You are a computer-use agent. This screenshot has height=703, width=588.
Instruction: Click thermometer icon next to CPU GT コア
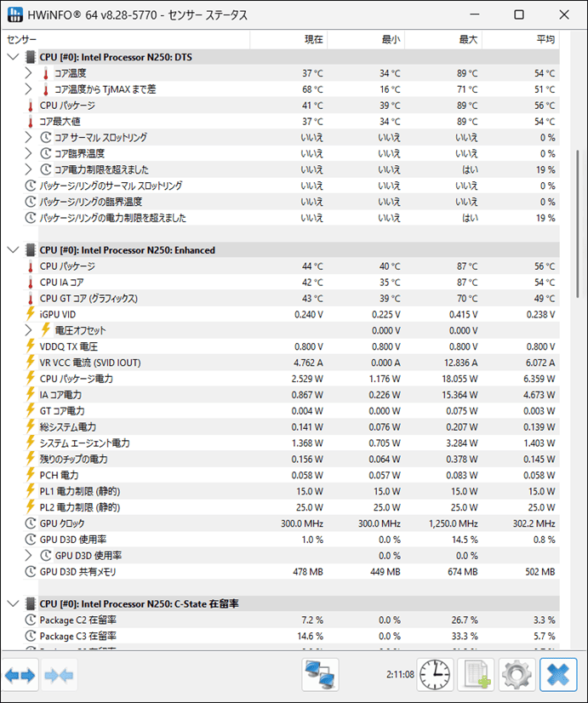(31, 299)
